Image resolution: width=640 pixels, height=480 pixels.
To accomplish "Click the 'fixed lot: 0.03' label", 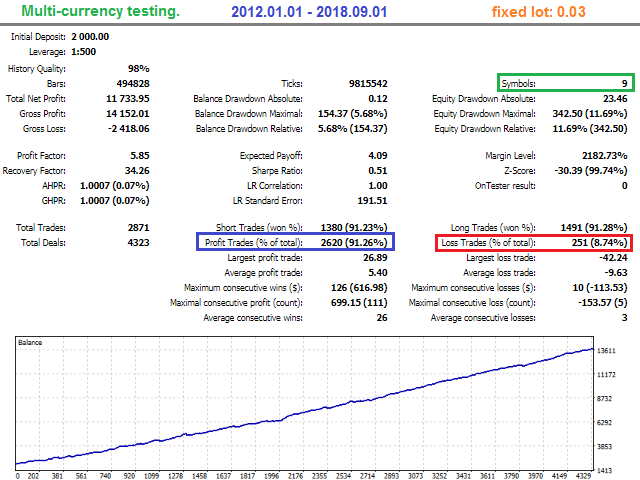I will tap(538, 12).
